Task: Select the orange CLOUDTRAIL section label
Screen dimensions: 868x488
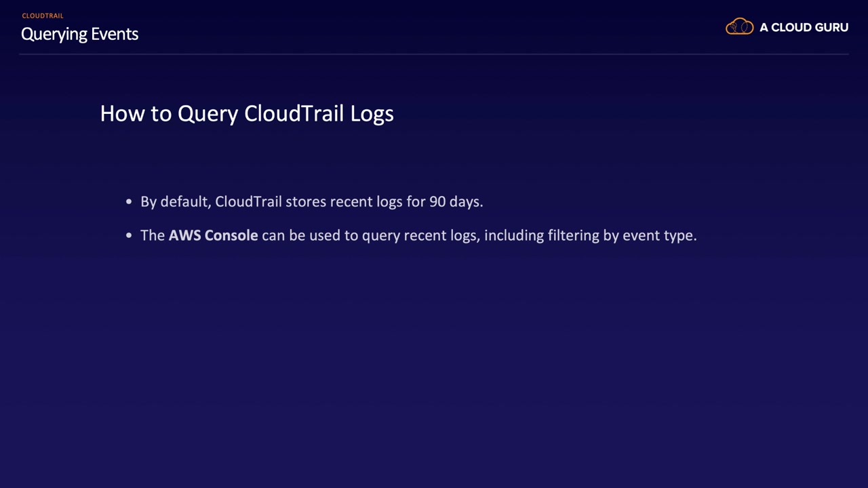Action: [x=43, y=16]
